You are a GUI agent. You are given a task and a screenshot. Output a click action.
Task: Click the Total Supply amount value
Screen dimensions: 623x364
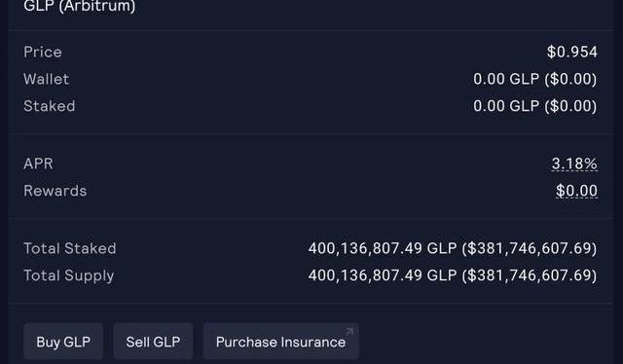[x=453, y=275]
